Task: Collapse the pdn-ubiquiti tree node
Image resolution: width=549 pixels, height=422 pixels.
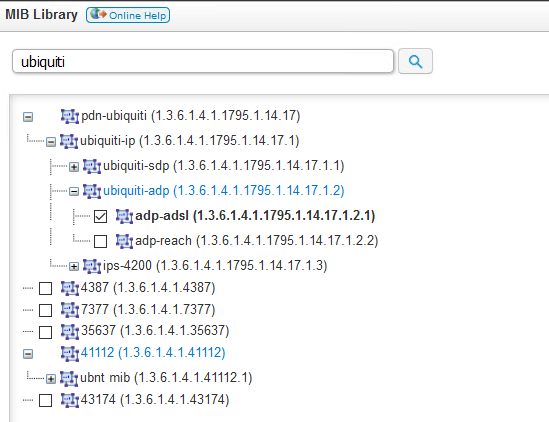Action: [x=28, y=117]
